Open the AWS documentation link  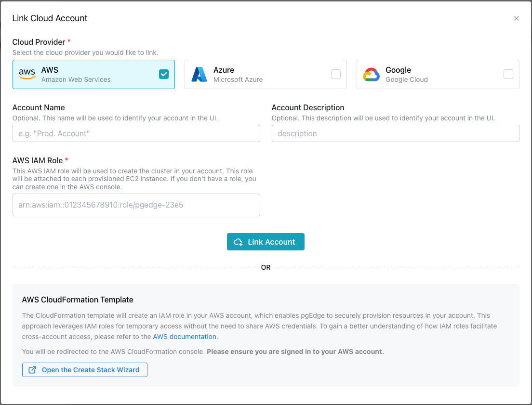point(185,336)
